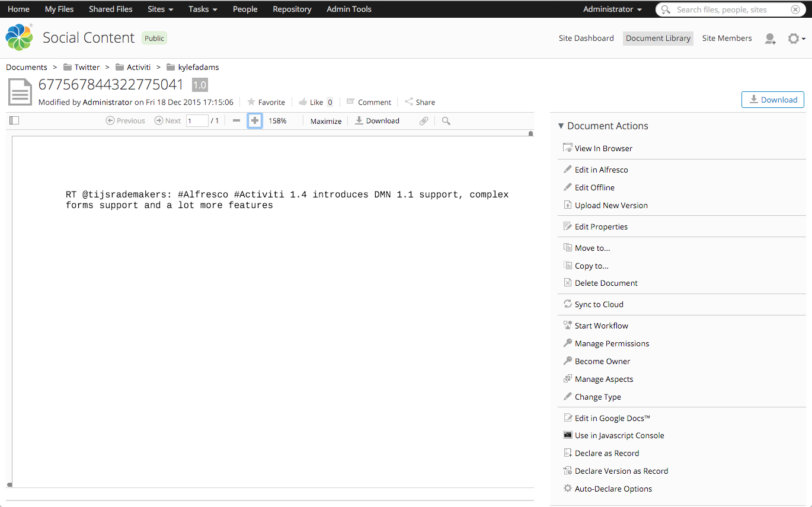Image resolution: width=812 pixels, height=507 pixels.
Task: Click Declare Version as Record action
Action: (621, 471)
